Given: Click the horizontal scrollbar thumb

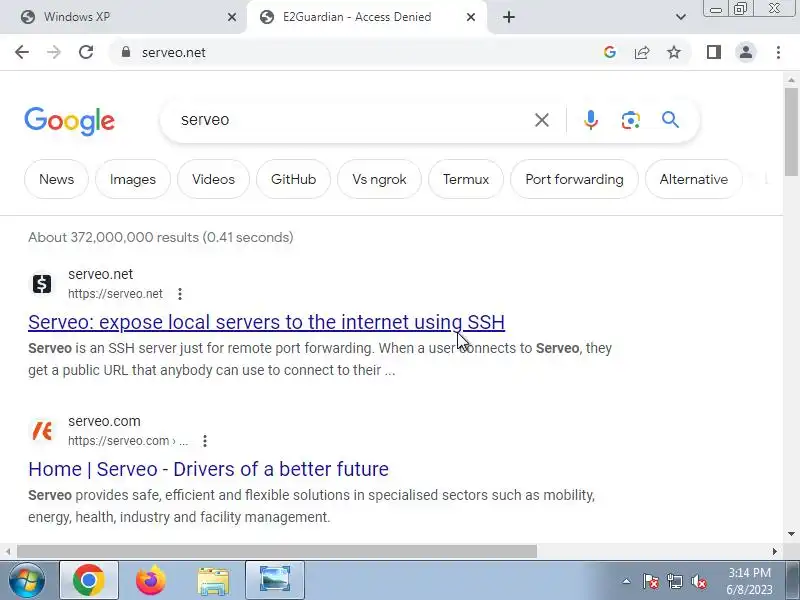Looking at the screenshot, I should (x=277, y=552).
